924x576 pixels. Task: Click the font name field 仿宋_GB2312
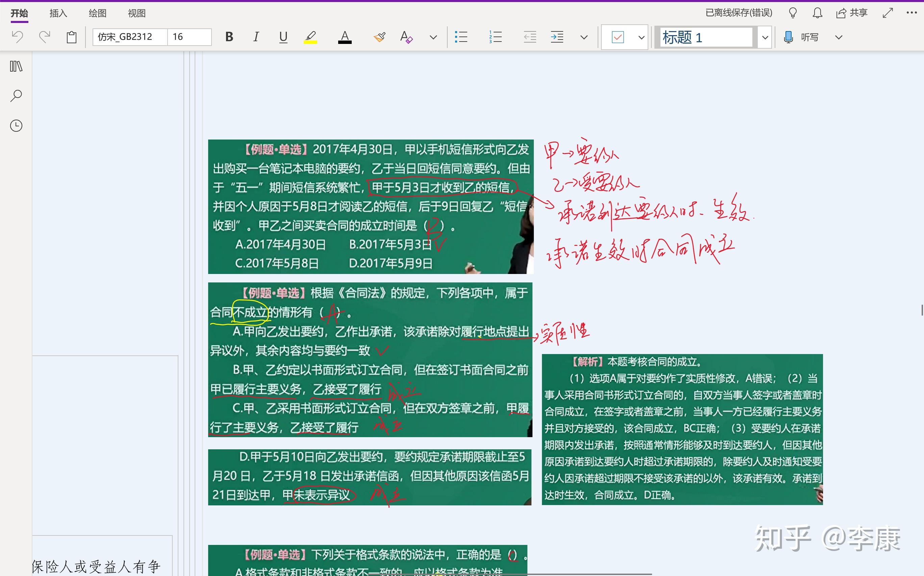pyautogui.click(x=130, y=37)
